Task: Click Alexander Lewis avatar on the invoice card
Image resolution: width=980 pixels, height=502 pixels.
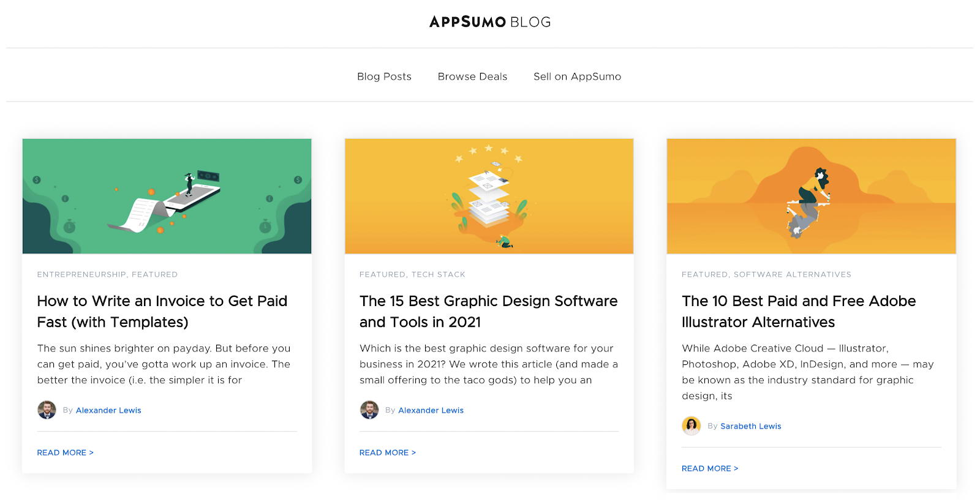Action: (47, 410)
